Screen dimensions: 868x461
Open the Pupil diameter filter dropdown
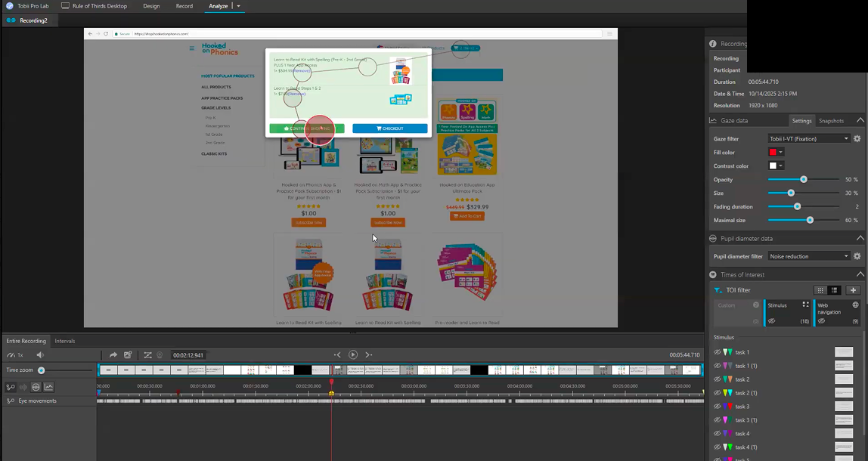click(810, 256)
